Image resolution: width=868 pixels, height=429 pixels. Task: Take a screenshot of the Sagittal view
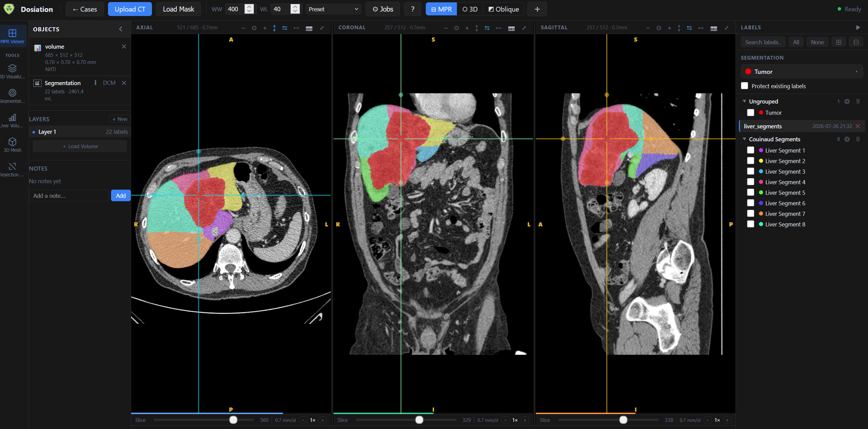[714, 28]
